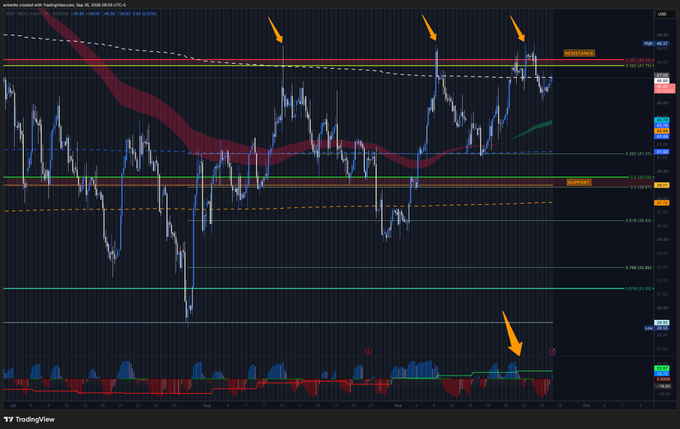Click the TradingView logo at bottom left
The image size is (680, 429).
(29, 419)
